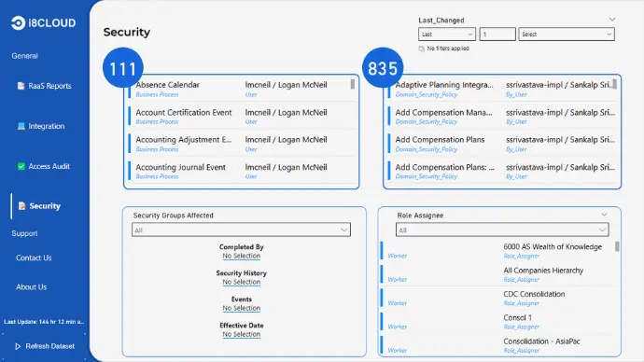Click the Last_Changed number input field
Image resolution: width=644 pixels, height=362 pixels.
click(x=497, y=35)
